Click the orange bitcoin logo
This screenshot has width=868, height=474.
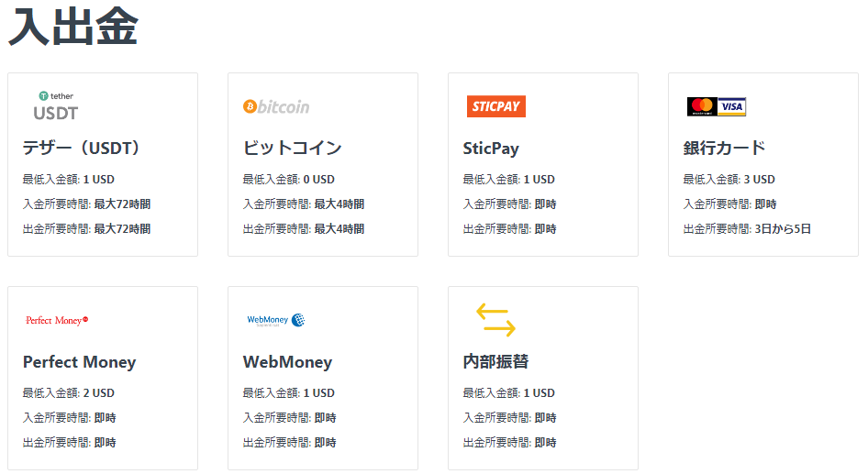(276, 106)
